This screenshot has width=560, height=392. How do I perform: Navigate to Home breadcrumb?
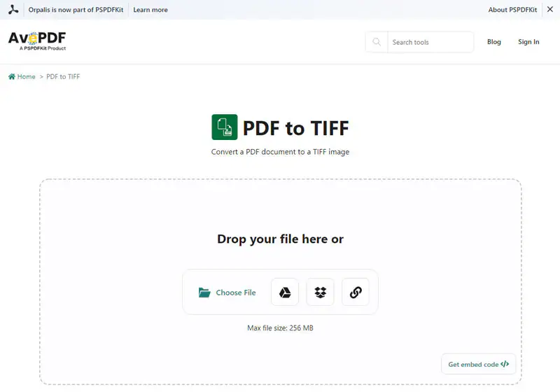(22, 77)
